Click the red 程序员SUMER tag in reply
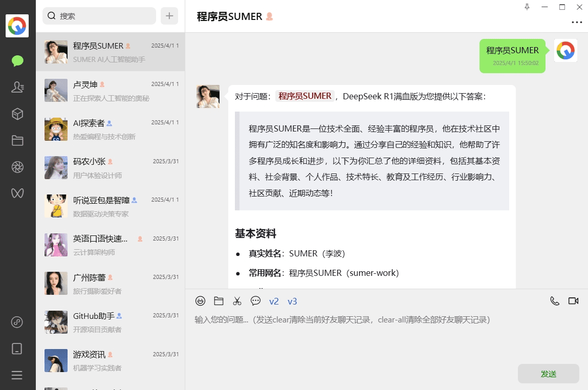This screenshot has width=588, height=390. (305, 96)
